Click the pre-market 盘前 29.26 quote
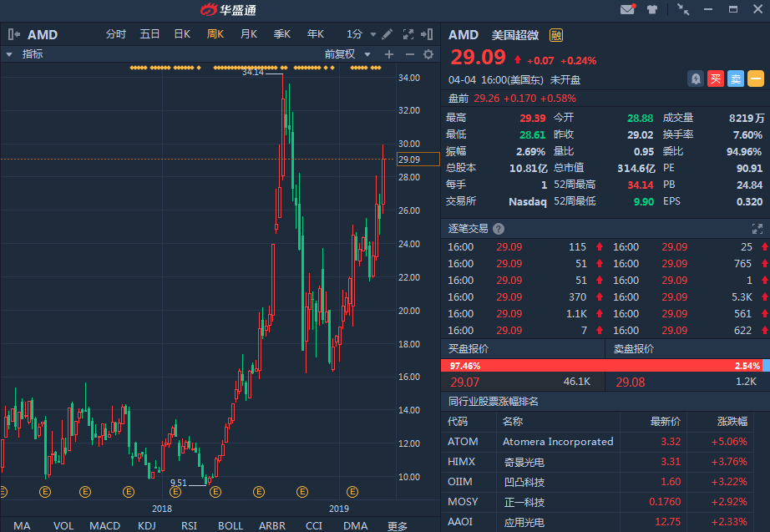770x532 pixels. tap(512, 99)
